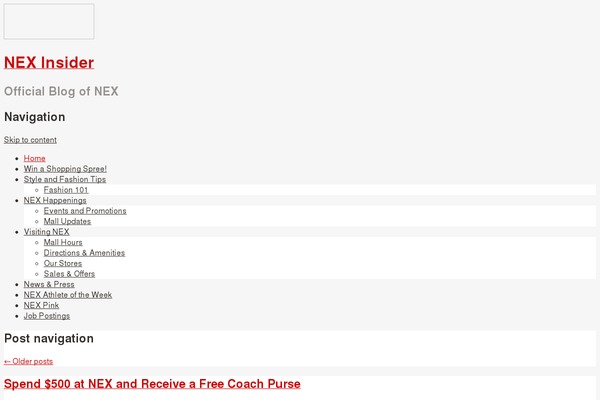Click the blank logo image placeholder
This screenshot has height=400, width=600.
point(49,21)
